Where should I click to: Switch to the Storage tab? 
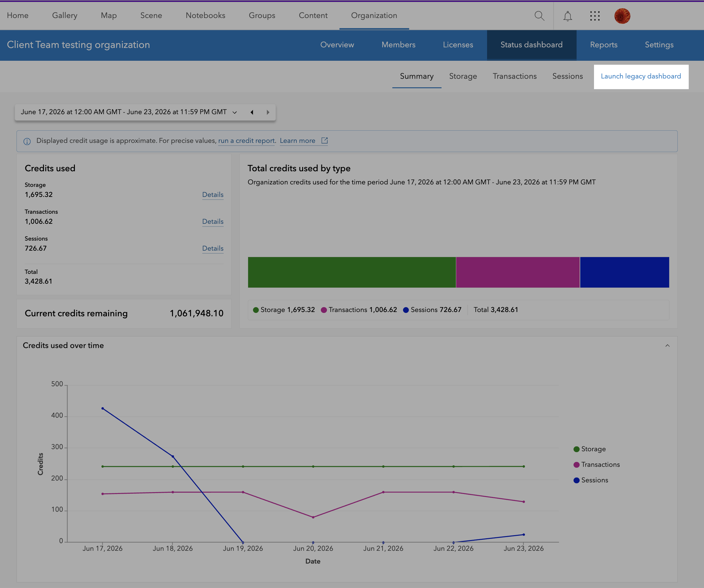463,76
